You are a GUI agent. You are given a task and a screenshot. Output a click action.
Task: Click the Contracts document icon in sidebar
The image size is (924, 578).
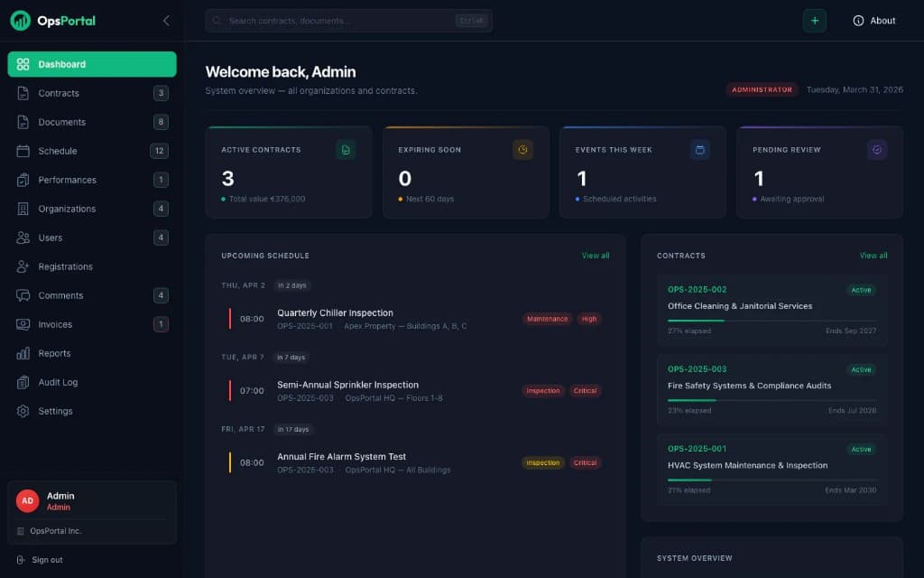click(x=23, y=93)
